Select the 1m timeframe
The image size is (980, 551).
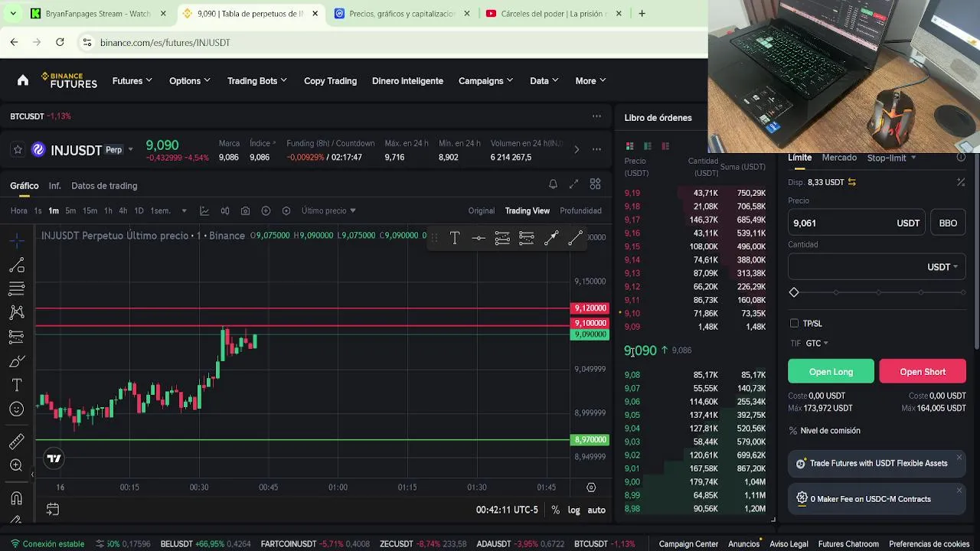[54, 210]
